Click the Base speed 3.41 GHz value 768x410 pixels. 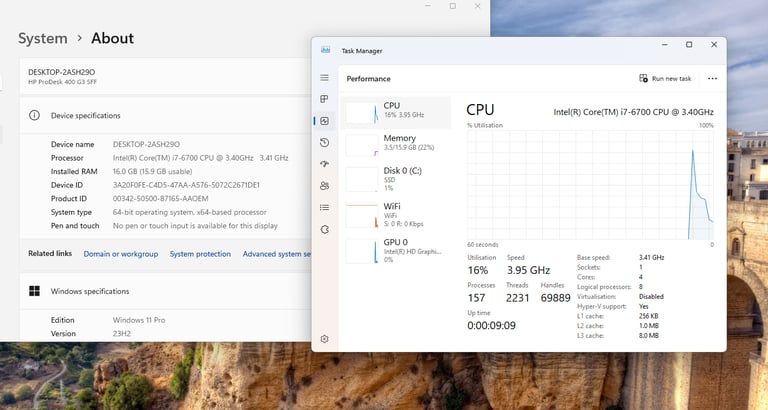[651, 257]
